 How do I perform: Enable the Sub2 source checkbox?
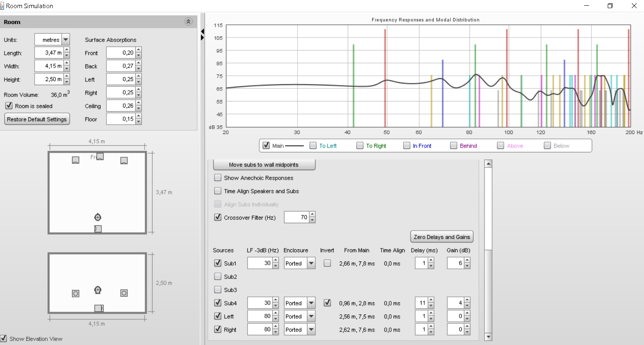click(x=218, y=277)
